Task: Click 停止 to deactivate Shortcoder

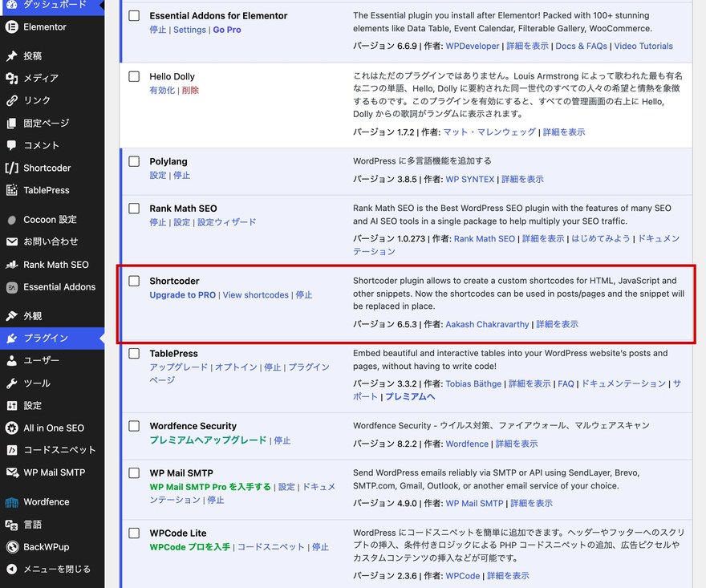Action: click(x=304, y=295)
